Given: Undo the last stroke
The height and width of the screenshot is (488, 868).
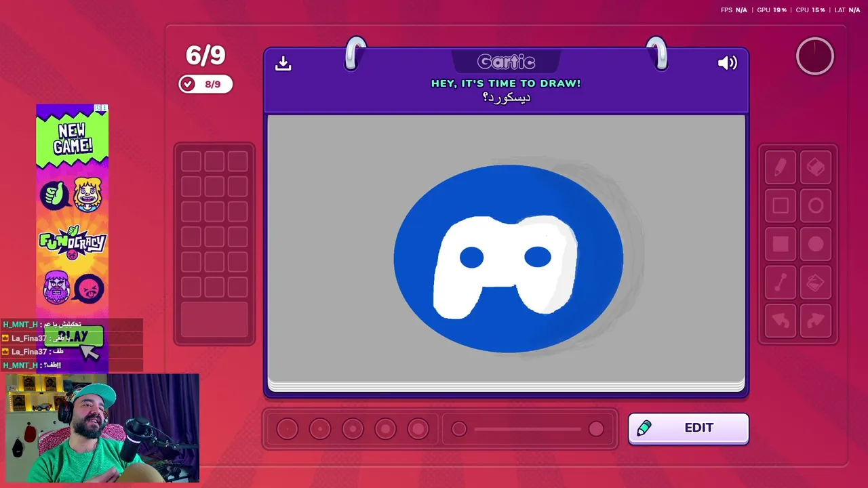Looking at the screenshot, I should pos(781,321).
